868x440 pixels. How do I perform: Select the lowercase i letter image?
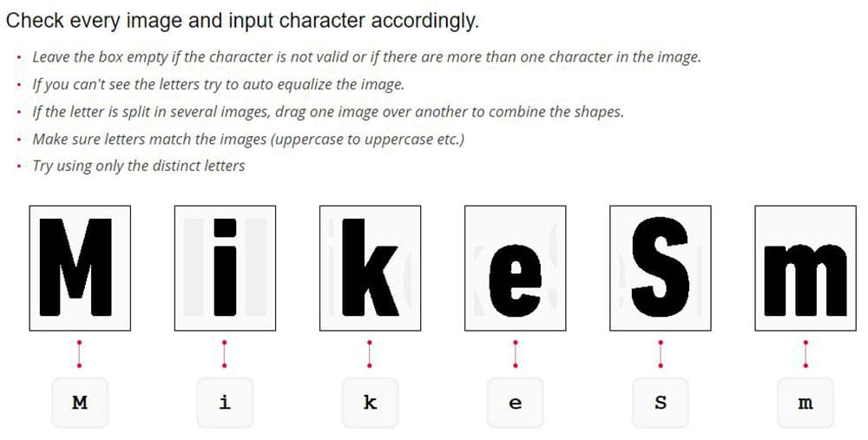coord(225,267)
